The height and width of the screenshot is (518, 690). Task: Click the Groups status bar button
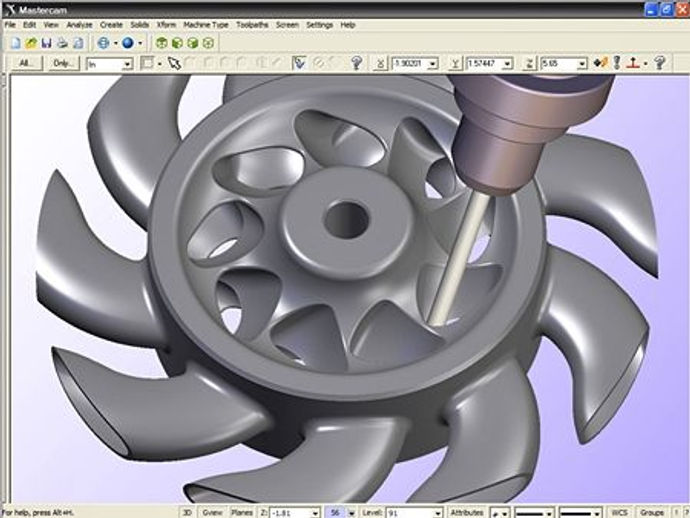click(652, 513)
